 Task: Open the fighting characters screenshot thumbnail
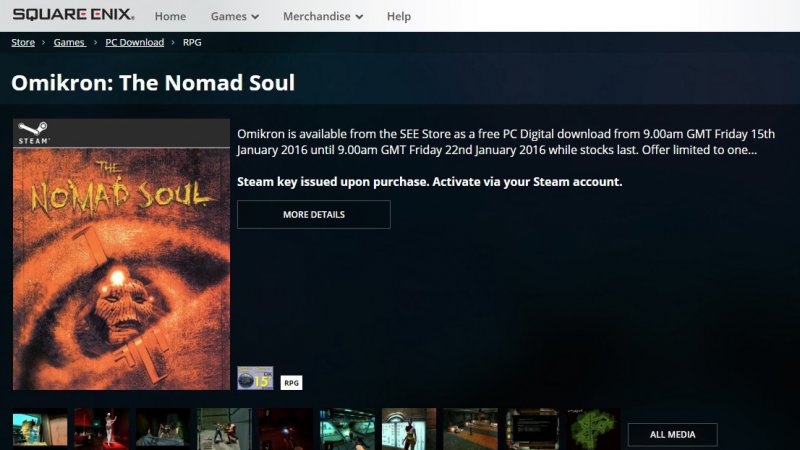[224, 429]
